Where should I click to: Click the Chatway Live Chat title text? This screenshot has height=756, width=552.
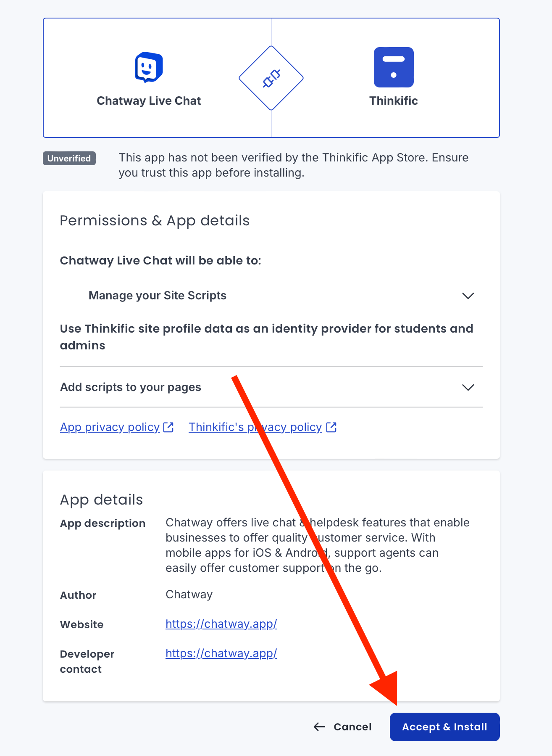point(149,101)
